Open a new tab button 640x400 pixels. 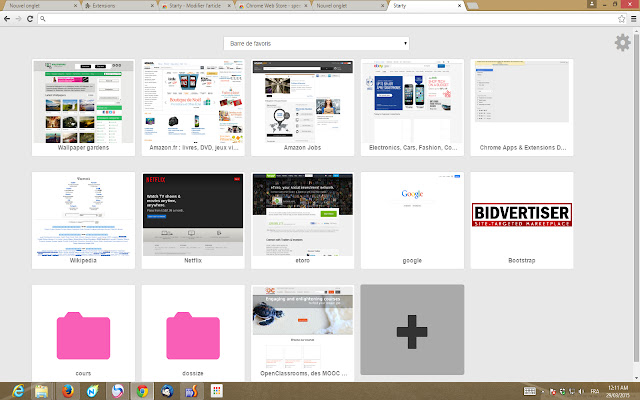click(x=472, y=6)
